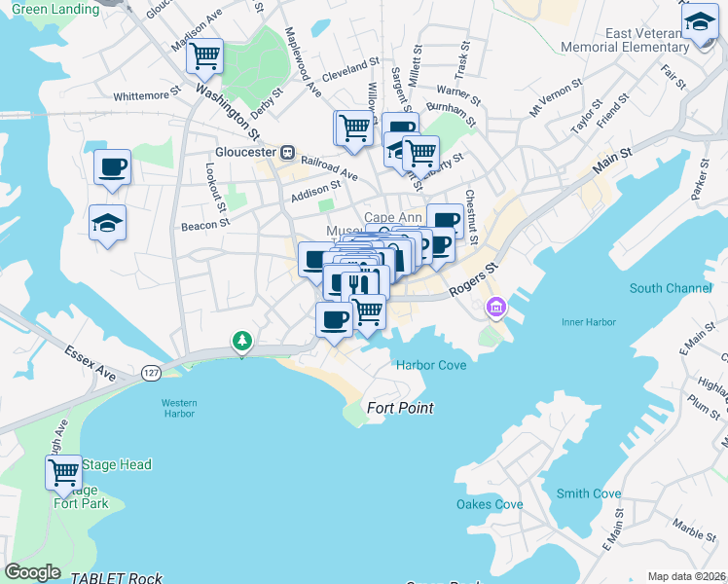Click the TABLET Rock label
Viewport: 728px width, 584px height.
pos(116,577)
